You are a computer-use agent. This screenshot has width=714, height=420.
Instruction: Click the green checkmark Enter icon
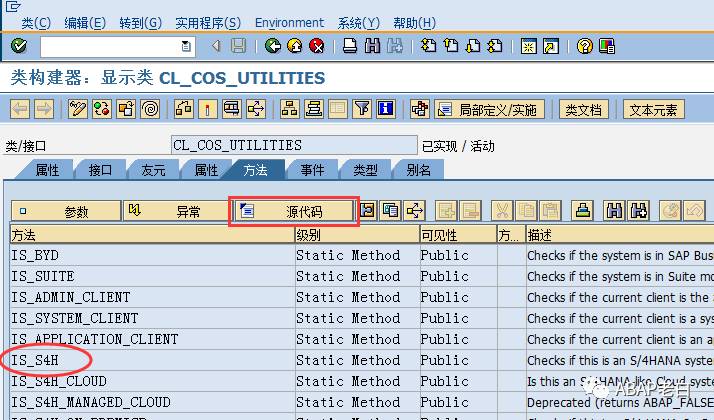click(19, 46)
